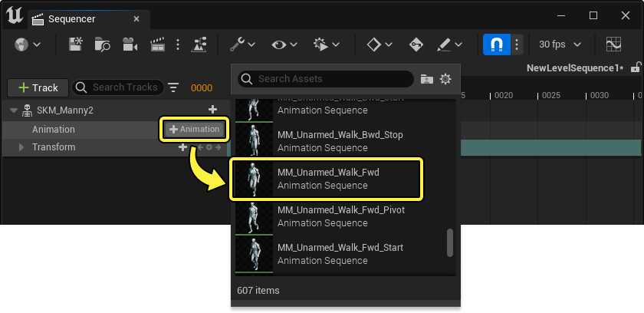
Task: Click the green plus Track button
Action: point(38,87)
